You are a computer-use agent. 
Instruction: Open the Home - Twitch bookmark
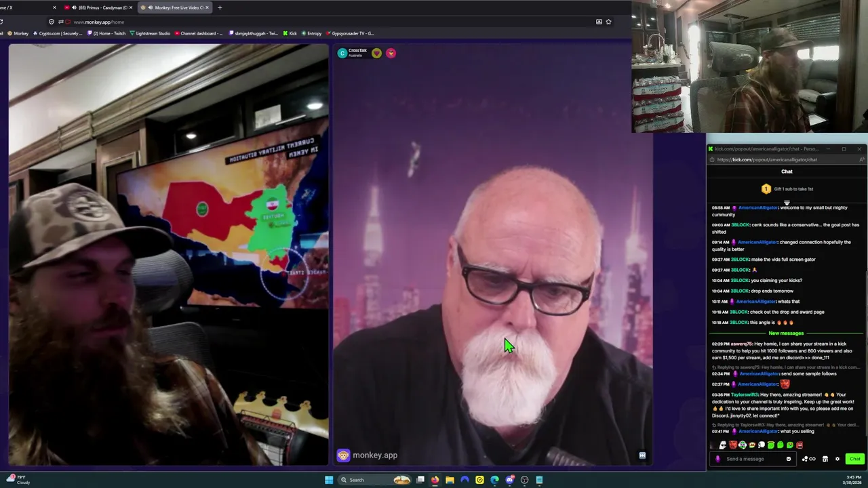pos(106,33)
